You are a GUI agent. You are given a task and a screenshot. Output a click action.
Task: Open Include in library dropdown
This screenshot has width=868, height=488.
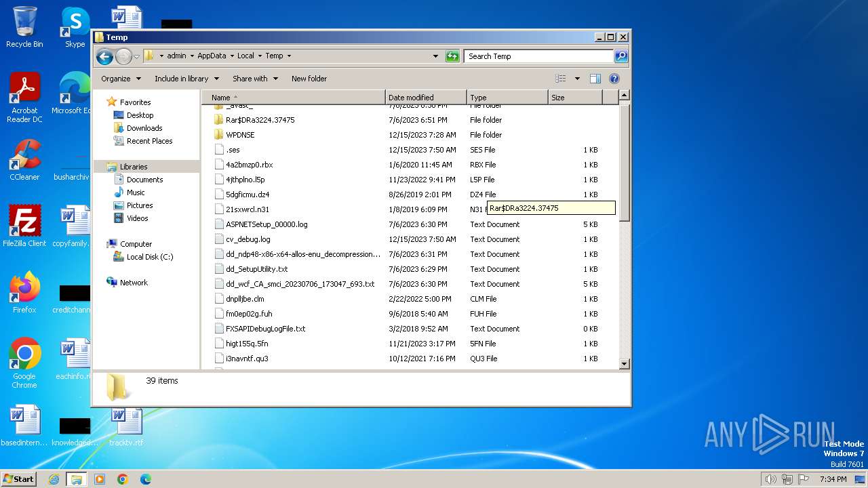[x=186, y=79]
